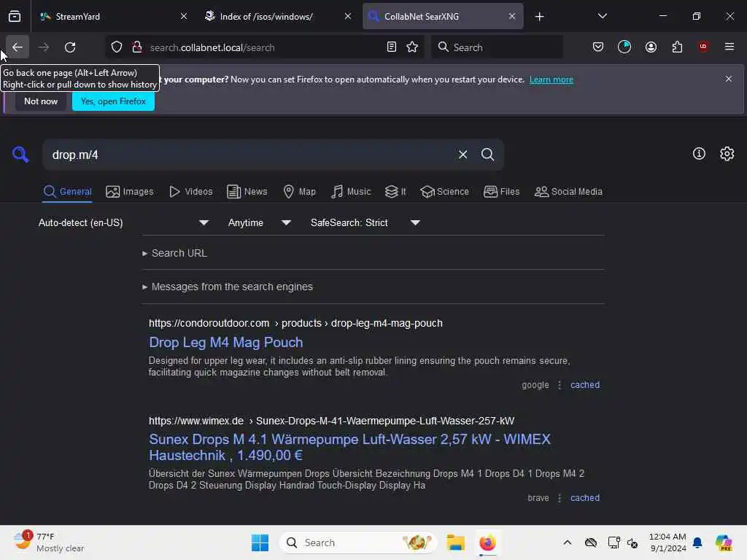Switch to Science search category

pos(444,192)
